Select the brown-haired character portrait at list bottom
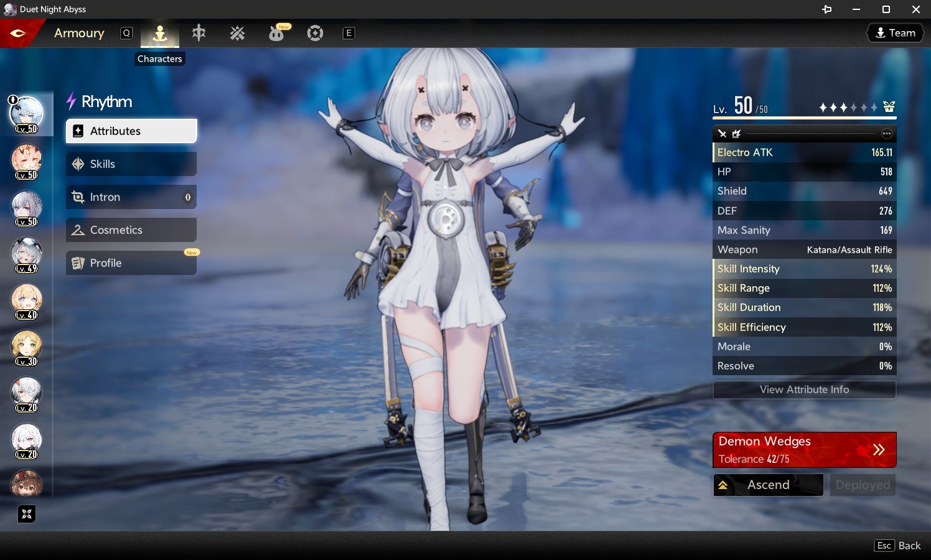 27,483
